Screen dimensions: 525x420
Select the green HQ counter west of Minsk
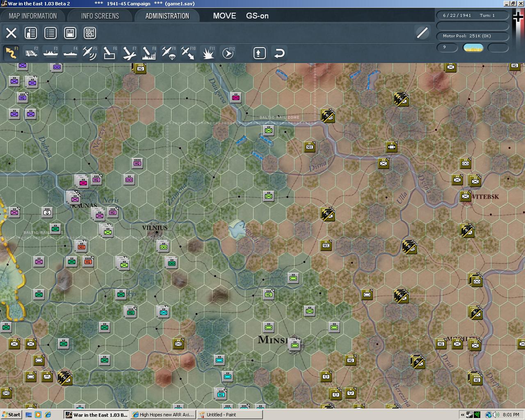point(130,312)
